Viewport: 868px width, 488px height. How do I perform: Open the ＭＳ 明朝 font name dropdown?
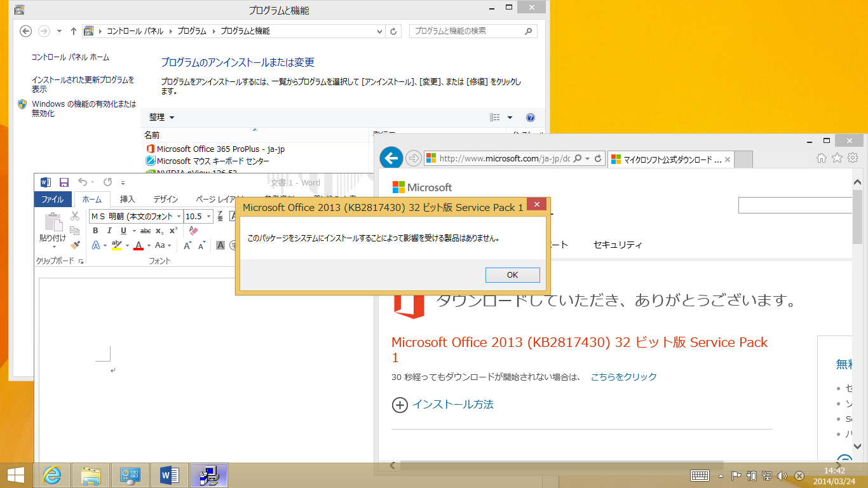coord(179,217)
